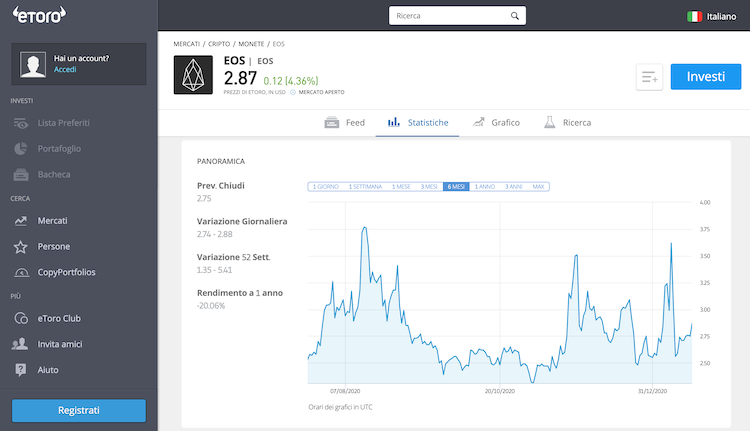
Task: Select the 3 ANNI chart range
Action: coord(514,187)
